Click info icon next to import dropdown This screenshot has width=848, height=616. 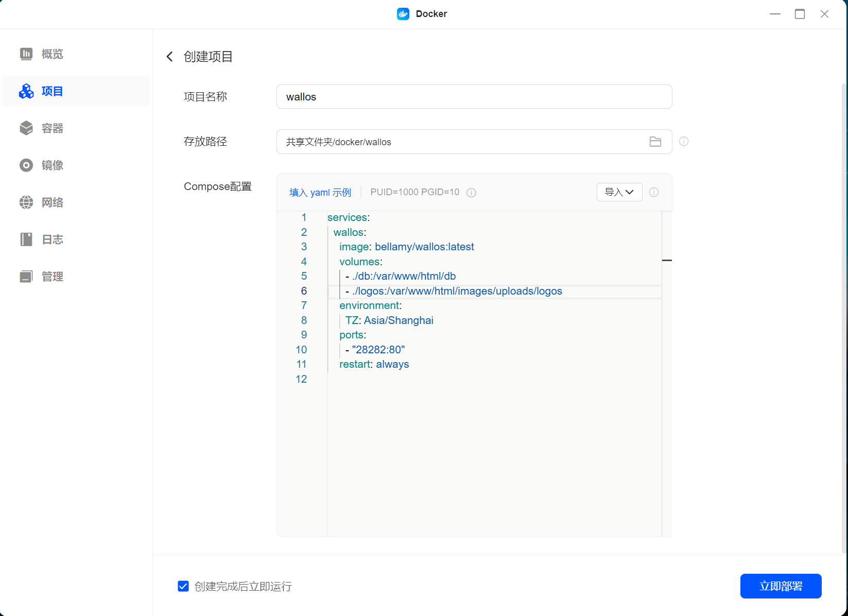coord(653,192)
